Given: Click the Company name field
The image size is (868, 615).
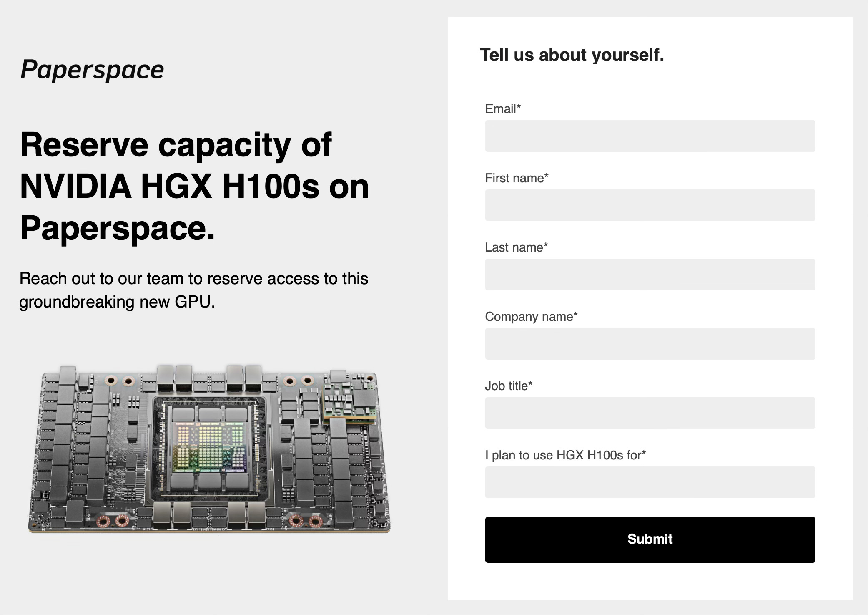Looking at the screenshot, I should click(x=650, y=344).
